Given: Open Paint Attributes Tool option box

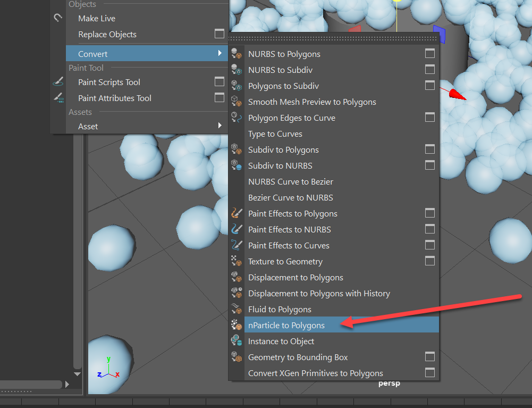Looking at the screenshot, I should click(219, 97).
